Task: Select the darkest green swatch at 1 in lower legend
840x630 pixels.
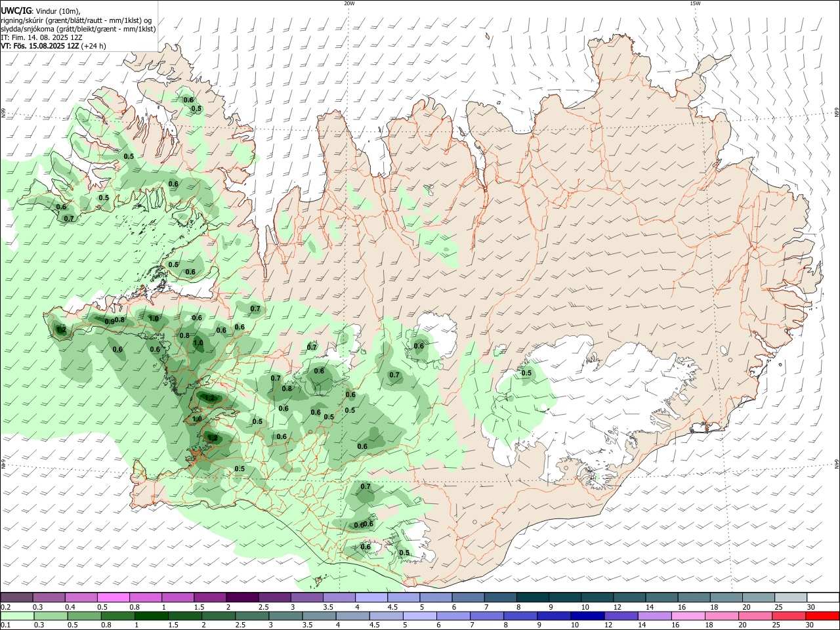Action: pyautogui.click(x=150, y=616)
